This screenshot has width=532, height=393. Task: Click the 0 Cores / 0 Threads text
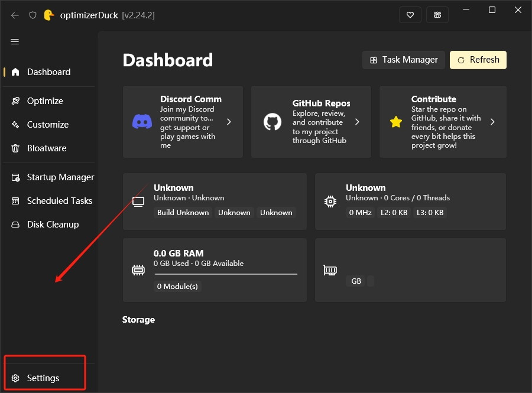click(417, 198)
